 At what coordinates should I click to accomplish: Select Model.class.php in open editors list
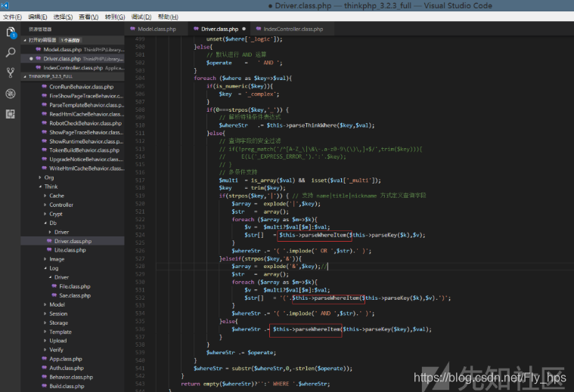pos(73,49)
